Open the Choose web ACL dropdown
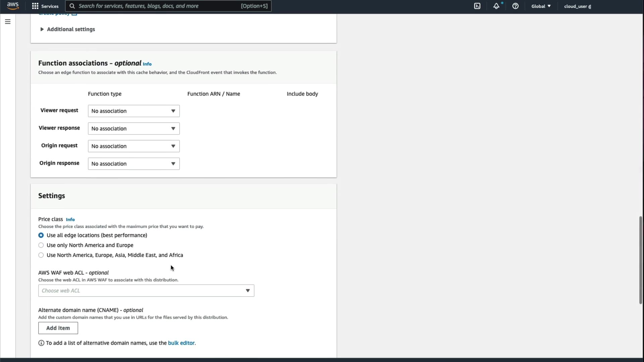Screen dimensions: 644x362 (x=146, y=291)
